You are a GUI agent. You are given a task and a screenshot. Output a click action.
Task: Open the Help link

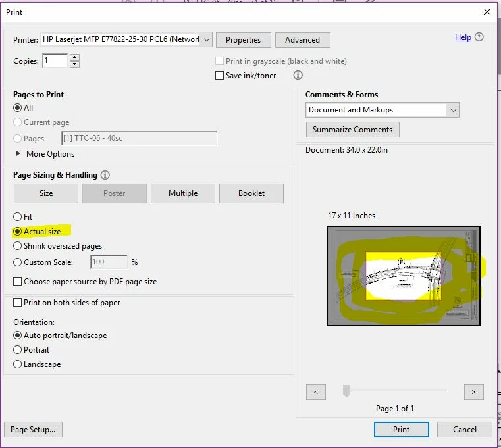[463, 37]
